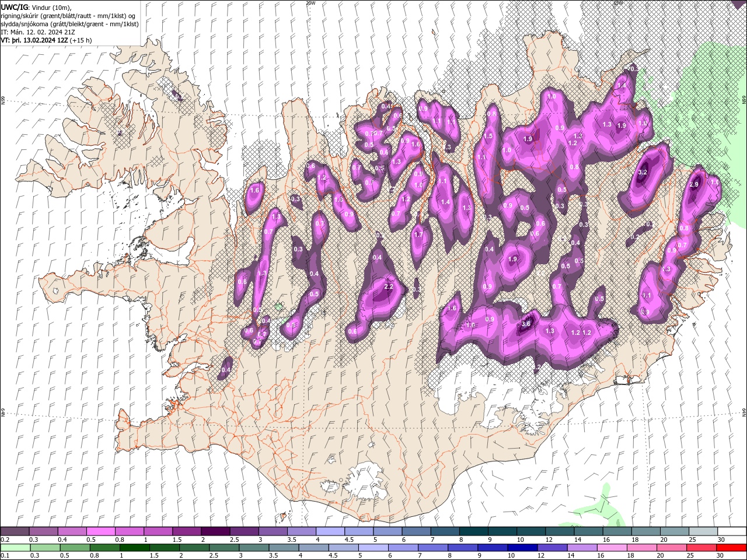Select upper scale swatch between 6 and 7

click(x=416, y=531)
